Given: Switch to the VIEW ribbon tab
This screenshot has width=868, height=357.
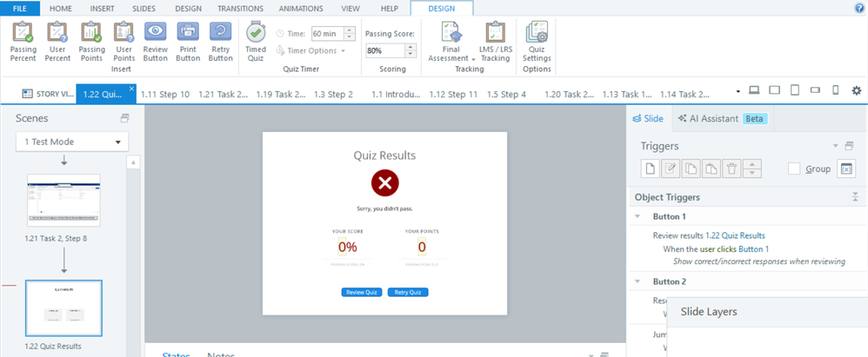Looking at the screenshot, I should coord(350,9).
